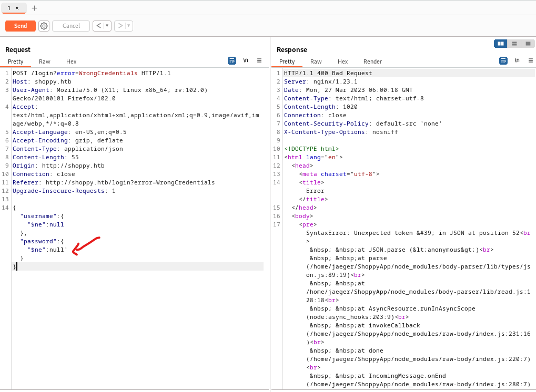Click the Accept-Encoding header
The width and height of the screenshot is (536, 392).
pyautogui.click(x=68, y=140)
